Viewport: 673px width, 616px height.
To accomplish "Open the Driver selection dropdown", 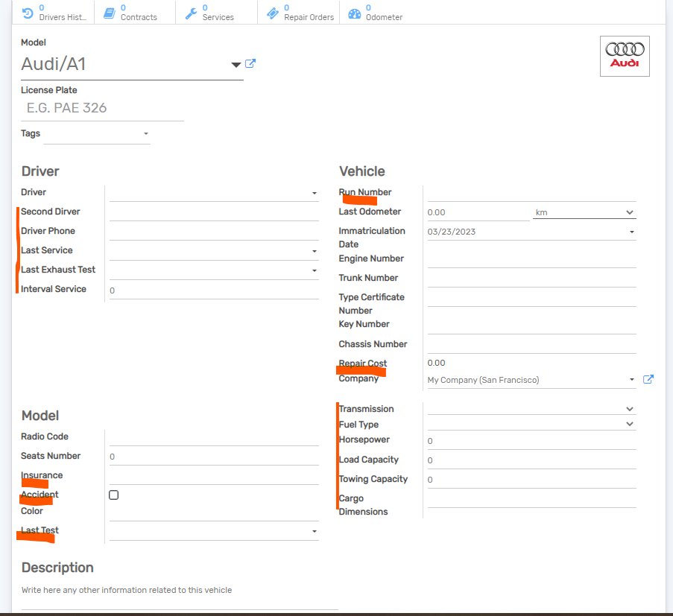I will [314, 194].
